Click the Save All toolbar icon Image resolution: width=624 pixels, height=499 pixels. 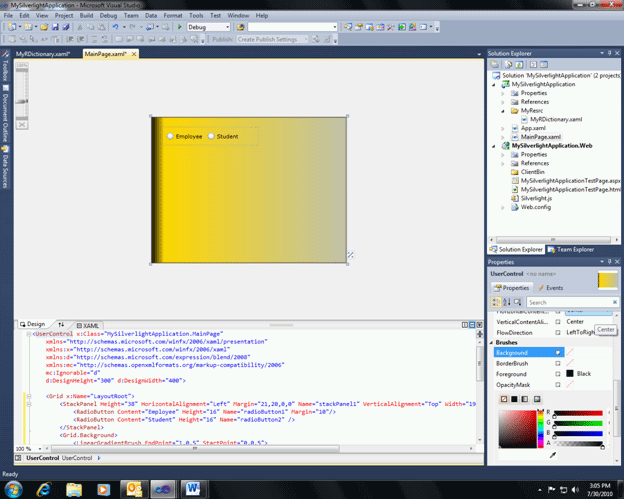click(x=66, y=27)
